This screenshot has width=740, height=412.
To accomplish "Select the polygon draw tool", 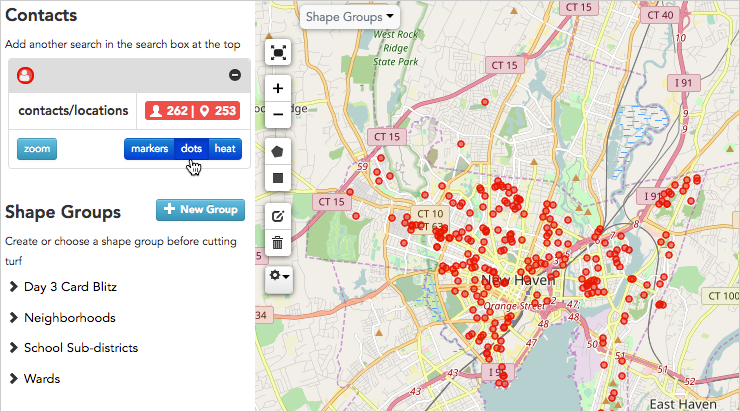I will click(278, 151).
